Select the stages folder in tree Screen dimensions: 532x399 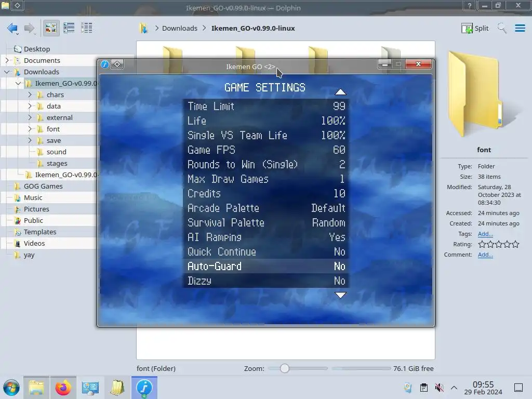(x=57, y=164)
